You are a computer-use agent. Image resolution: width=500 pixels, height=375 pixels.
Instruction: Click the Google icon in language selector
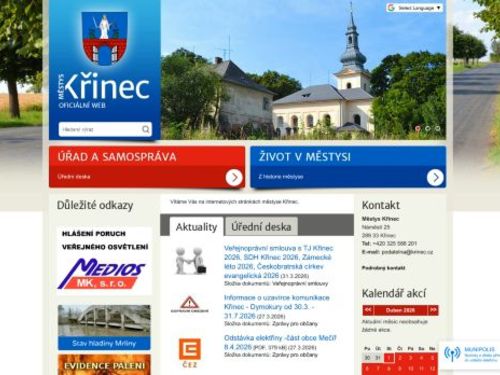pos(391,8)
